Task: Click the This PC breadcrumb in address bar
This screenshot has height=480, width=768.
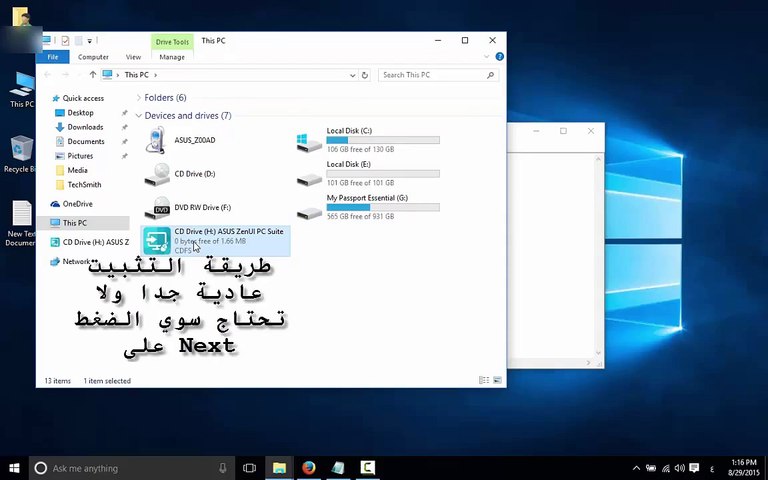Action: pos(136,75)
